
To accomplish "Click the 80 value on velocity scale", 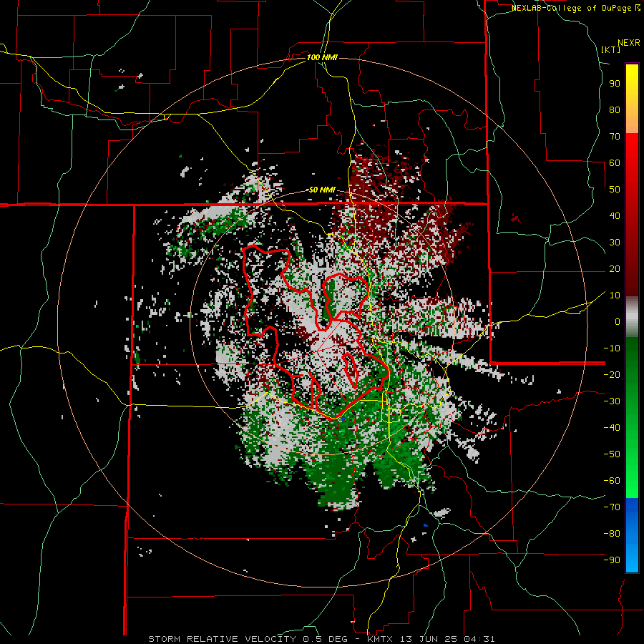I will click(x=615, y=110).
